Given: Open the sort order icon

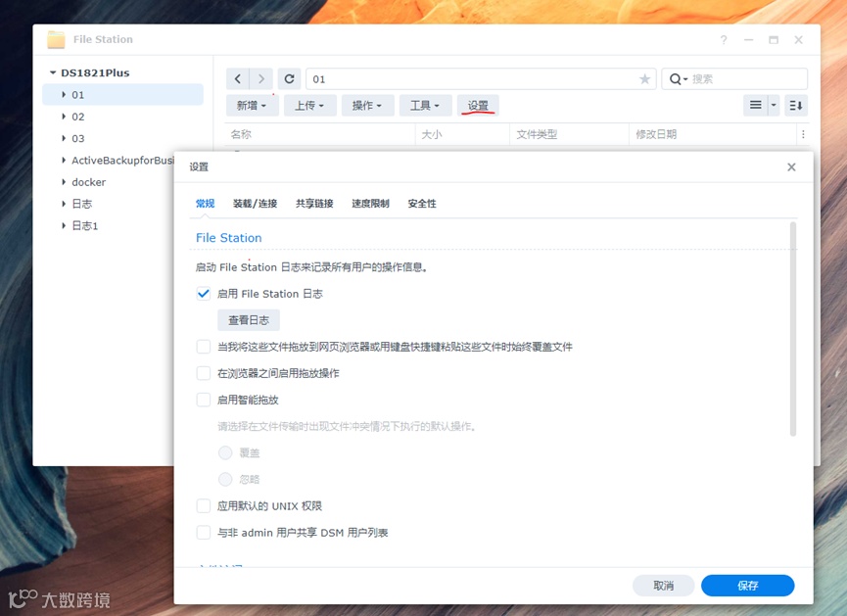Looking at the screenshot, I should [x=796, y=105].
